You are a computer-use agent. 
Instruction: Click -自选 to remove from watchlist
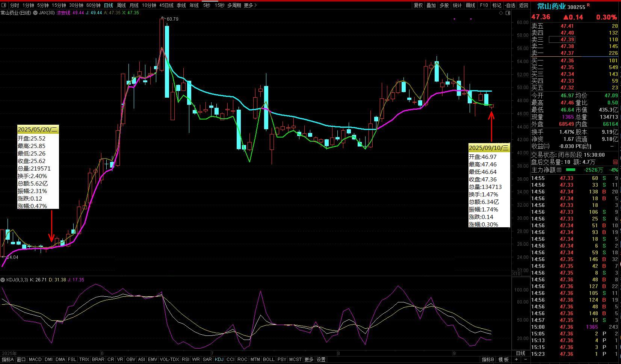coord(510,5)
